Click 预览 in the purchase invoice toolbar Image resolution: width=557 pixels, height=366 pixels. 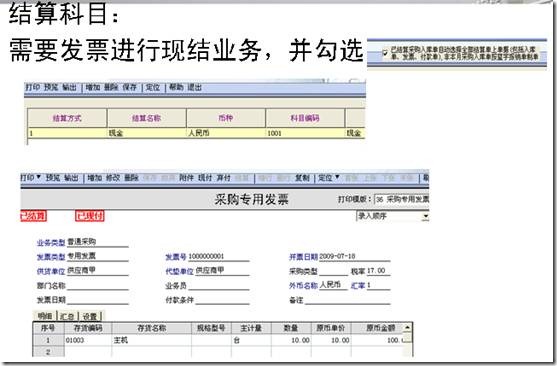pyautogui.click(x=53, y=178)
